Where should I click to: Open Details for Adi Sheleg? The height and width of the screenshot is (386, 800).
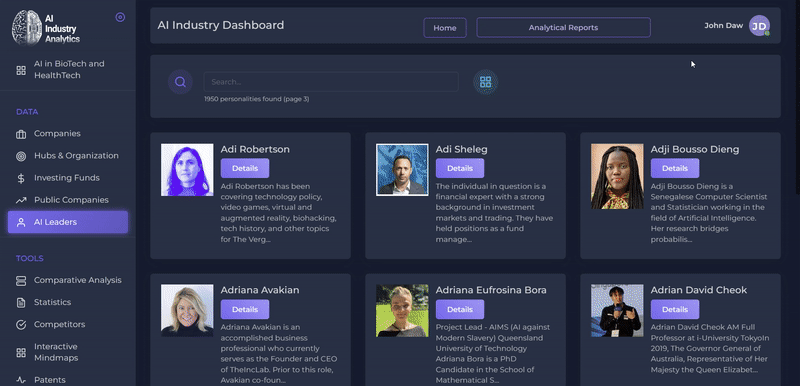point(460,168)
